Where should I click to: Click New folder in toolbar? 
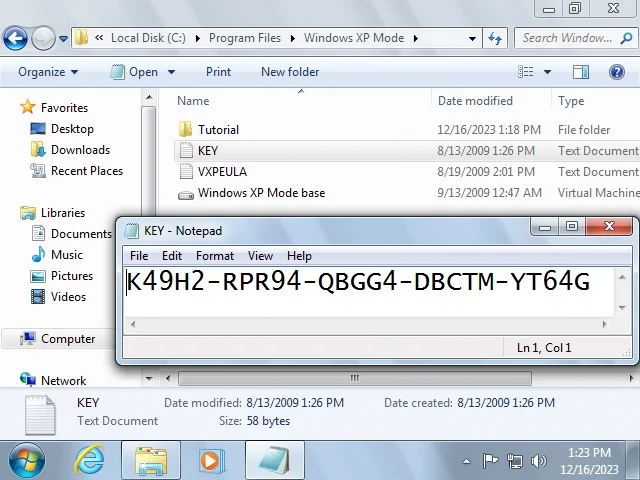point(290,72)
